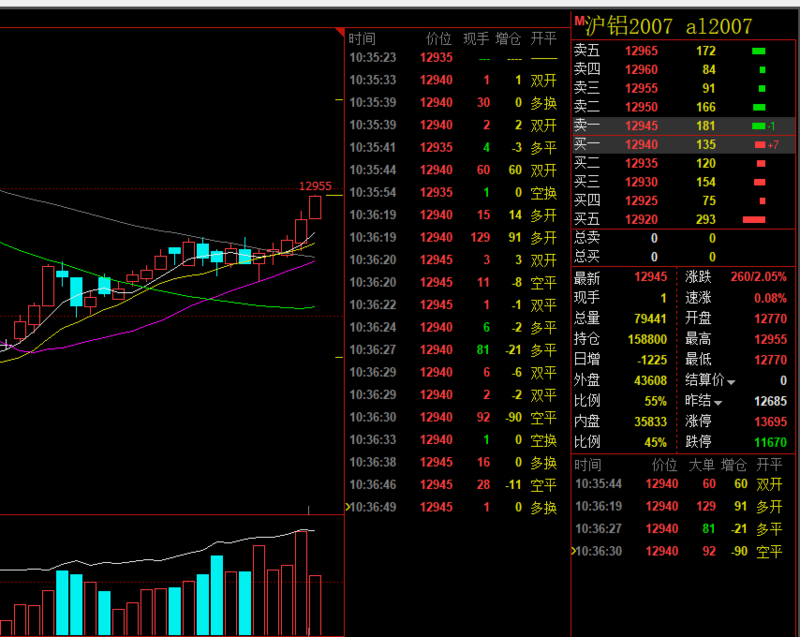Click the 涨停 price 13695
Image resolution: width=800 pixels, height=637 pixels.
(770, 422)
